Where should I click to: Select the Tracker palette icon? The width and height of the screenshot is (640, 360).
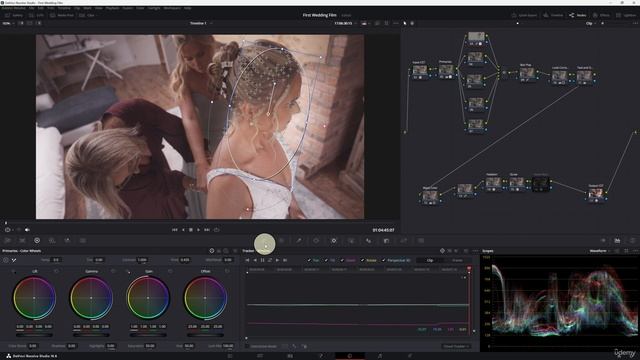click(334, 241)
